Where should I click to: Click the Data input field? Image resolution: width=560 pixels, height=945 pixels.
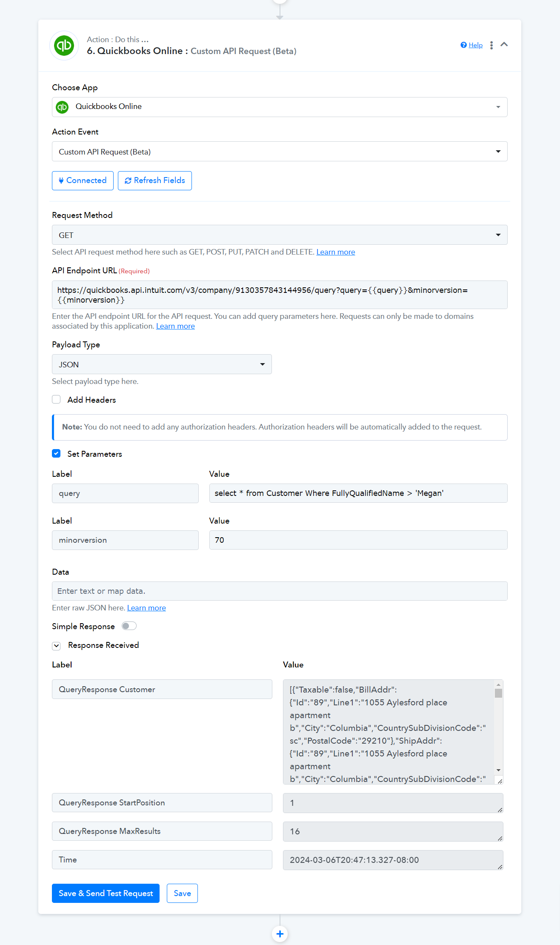280,591
